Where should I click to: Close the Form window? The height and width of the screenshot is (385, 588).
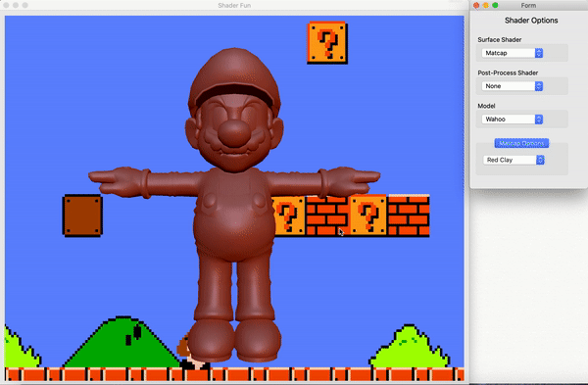pos(476,5)
